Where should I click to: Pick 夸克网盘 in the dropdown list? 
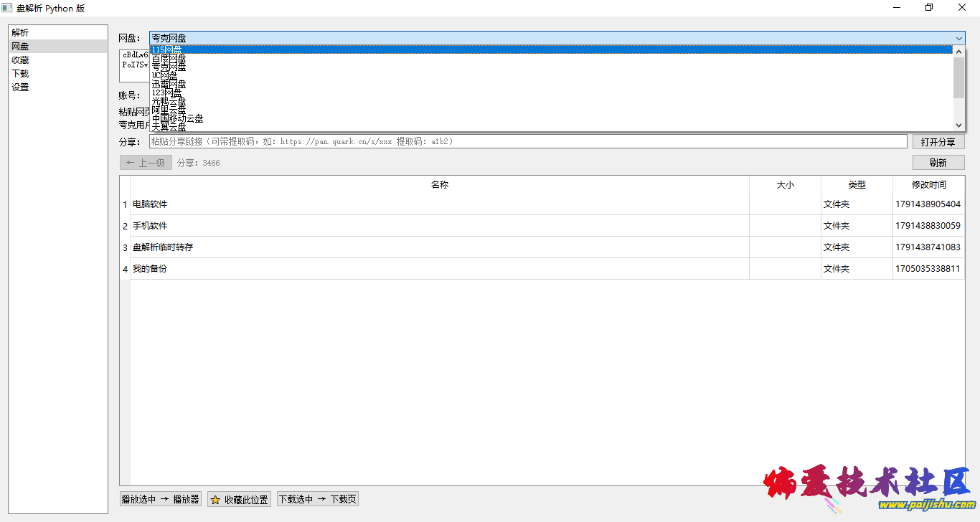551,67
